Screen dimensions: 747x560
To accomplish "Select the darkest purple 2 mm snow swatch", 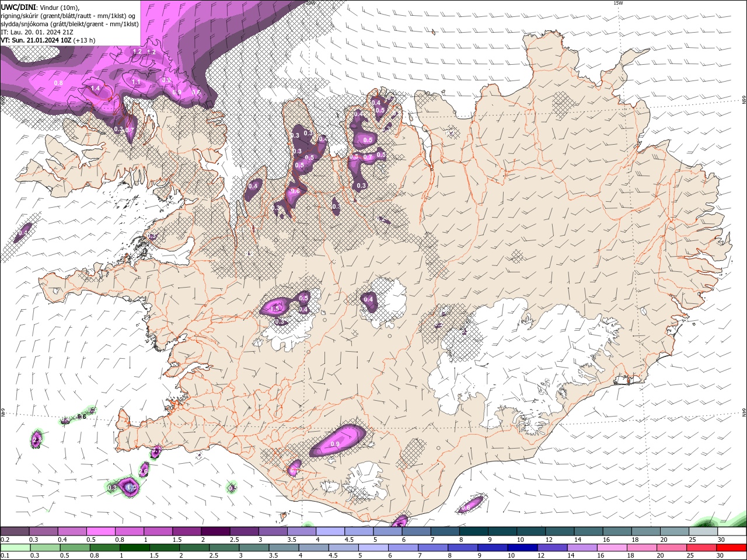I will pos(215,531).
